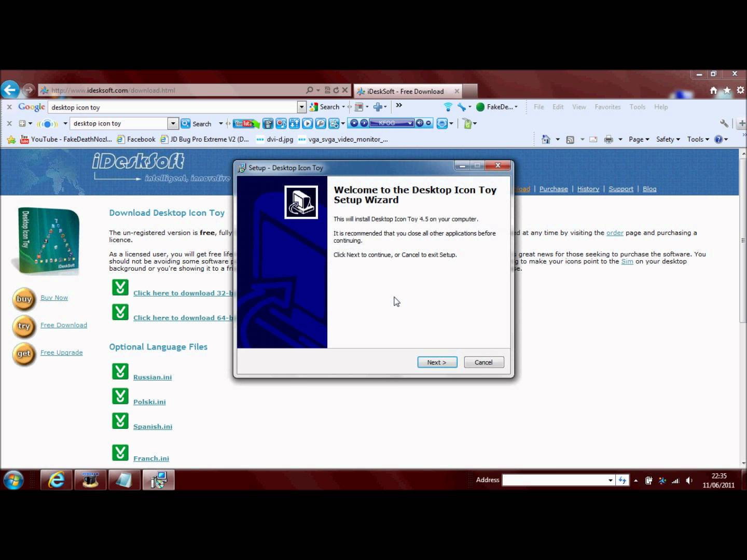Click the Google toolbar Search button
Screen dimensions: 747x560
325,107
